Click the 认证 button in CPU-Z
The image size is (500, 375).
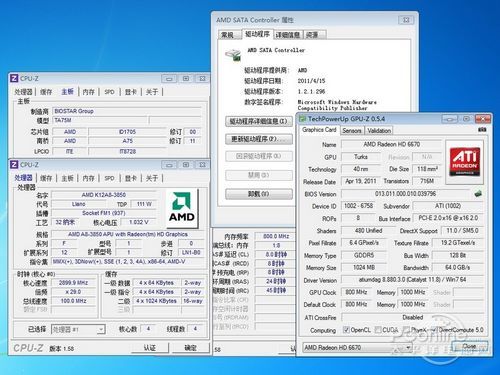click(150, 348)
